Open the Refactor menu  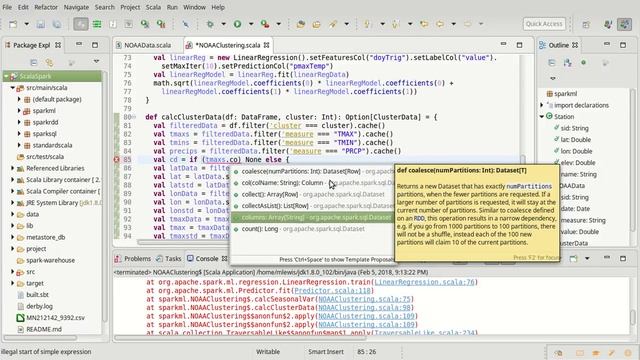46,7
